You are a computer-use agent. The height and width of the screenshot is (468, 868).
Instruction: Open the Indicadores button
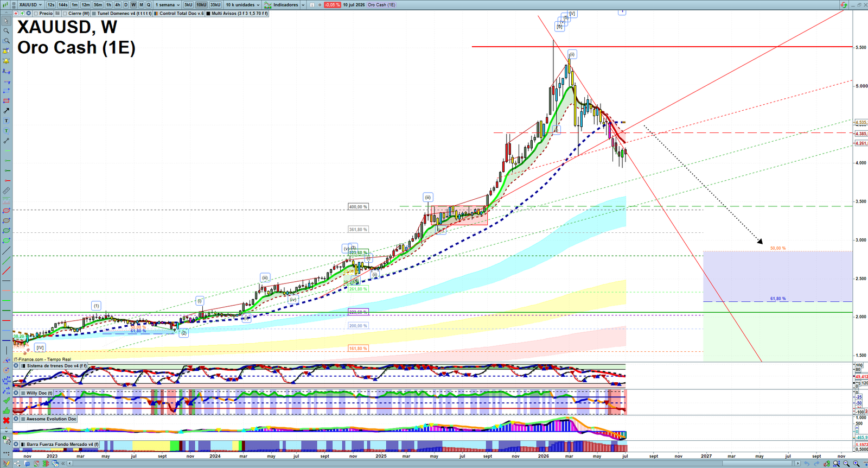tap(281, 5)
